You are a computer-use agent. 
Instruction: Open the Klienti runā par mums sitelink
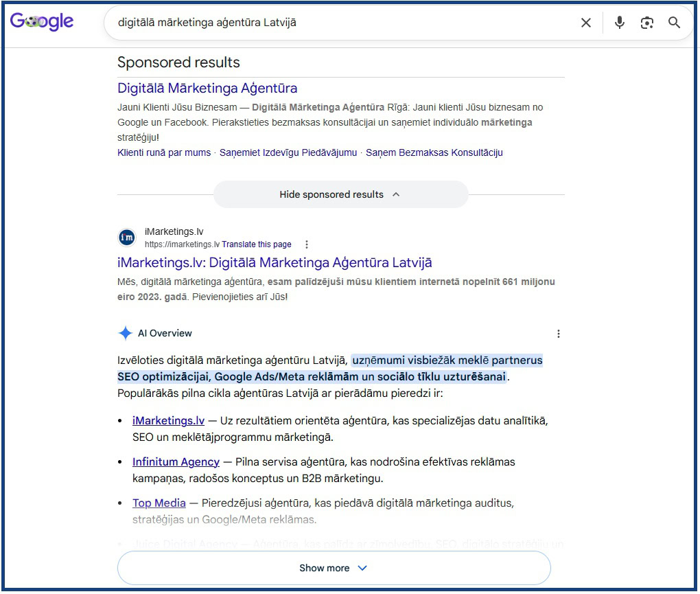pyautogui.click(x=164, y=152)
